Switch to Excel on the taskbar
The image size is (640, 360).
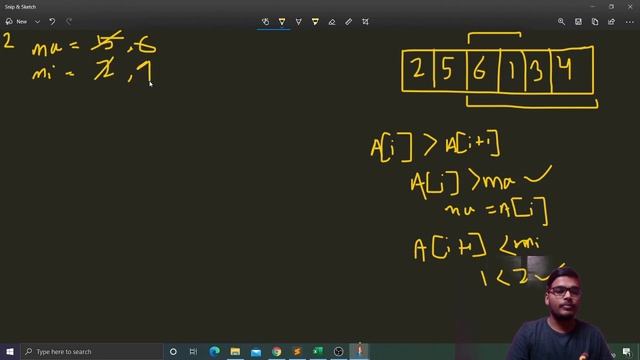[318, 351]
